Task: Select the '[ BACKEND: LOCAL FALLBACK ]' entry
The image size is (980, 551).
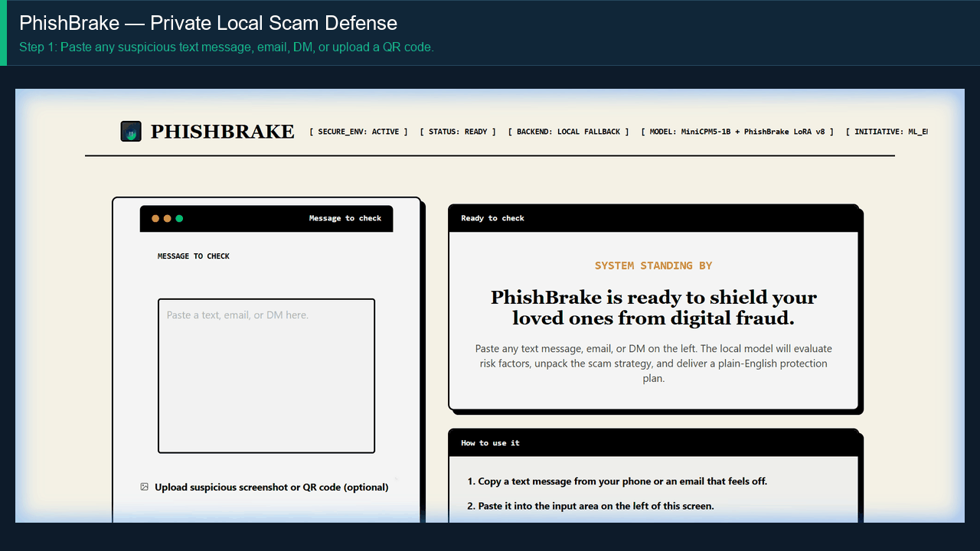Action: click(x=568, y=132)
